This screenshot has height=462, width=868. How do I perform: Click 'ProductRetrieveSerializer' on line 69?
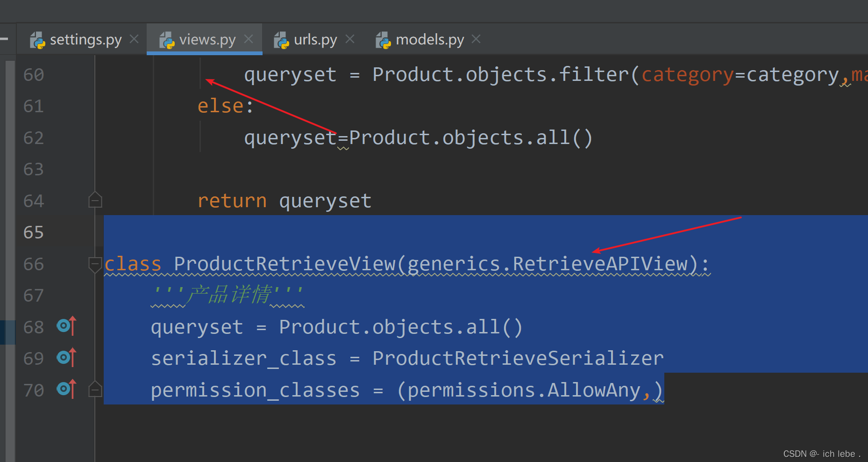click(518, 359)
